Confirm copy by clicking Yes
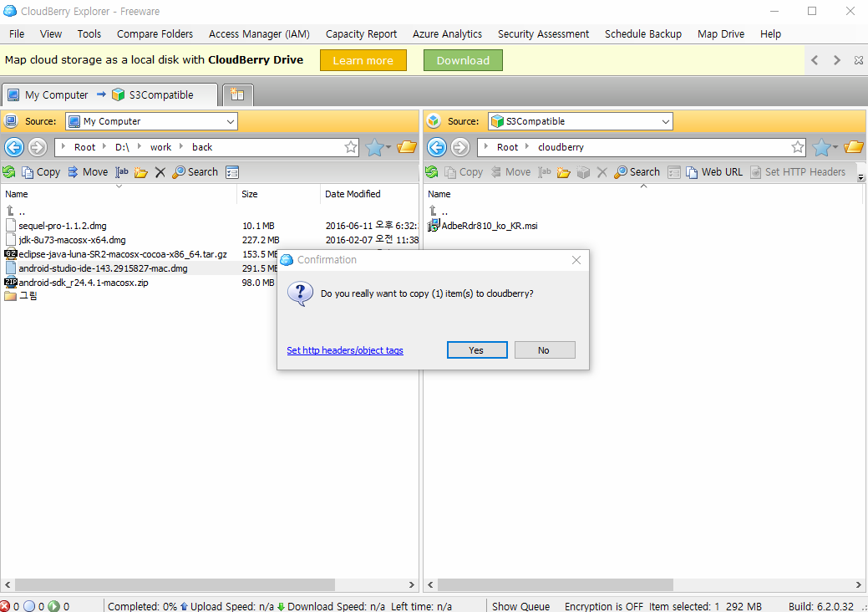 coord(477,350)
